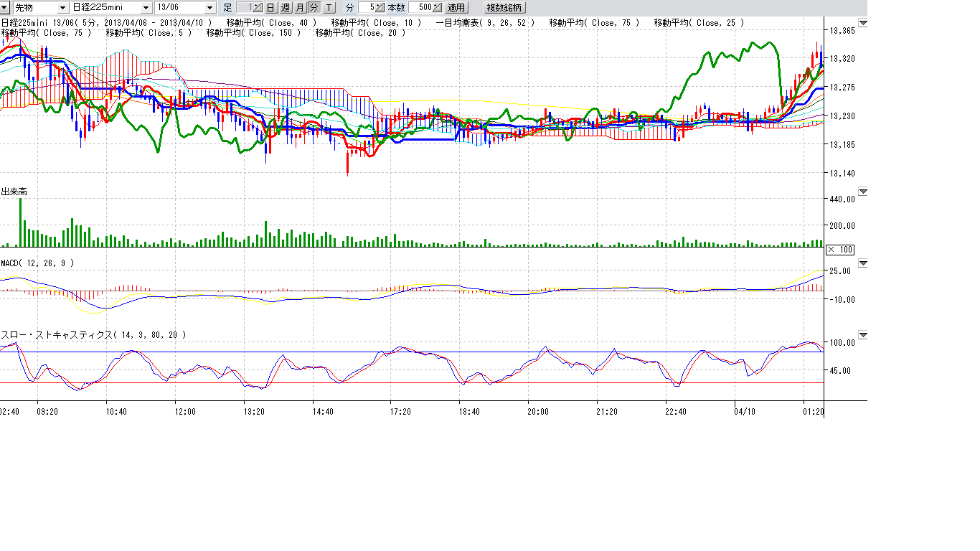Open the 出来高 volume panel menu arrow
The width and height of the screenshot is (980, 551).
point(863,192)
